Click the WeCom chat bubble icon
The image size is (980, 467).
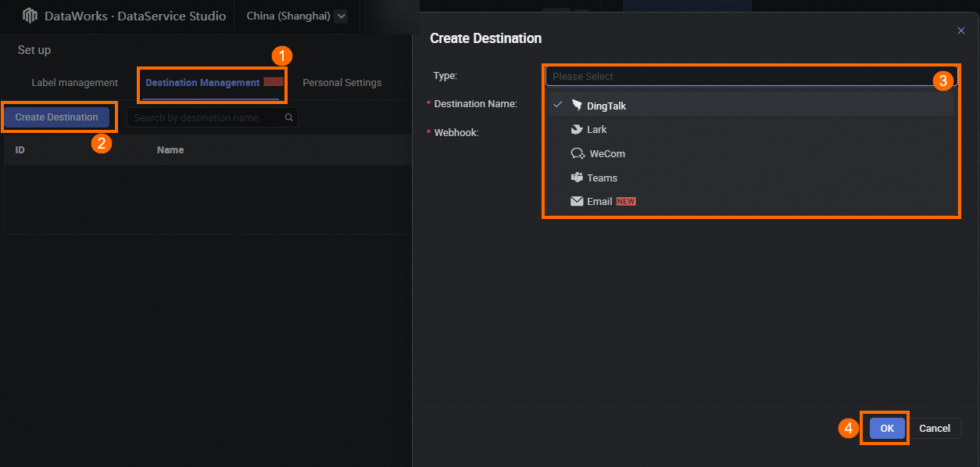pyautogui.click(x=578, y=153)
